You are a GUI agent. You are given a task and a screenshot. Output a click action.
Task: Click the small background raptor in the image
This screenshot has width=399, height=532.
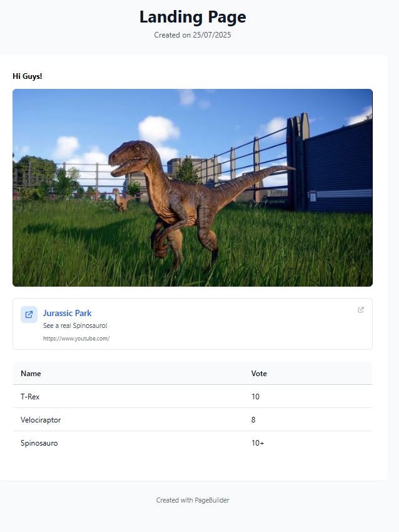point(120,200)
